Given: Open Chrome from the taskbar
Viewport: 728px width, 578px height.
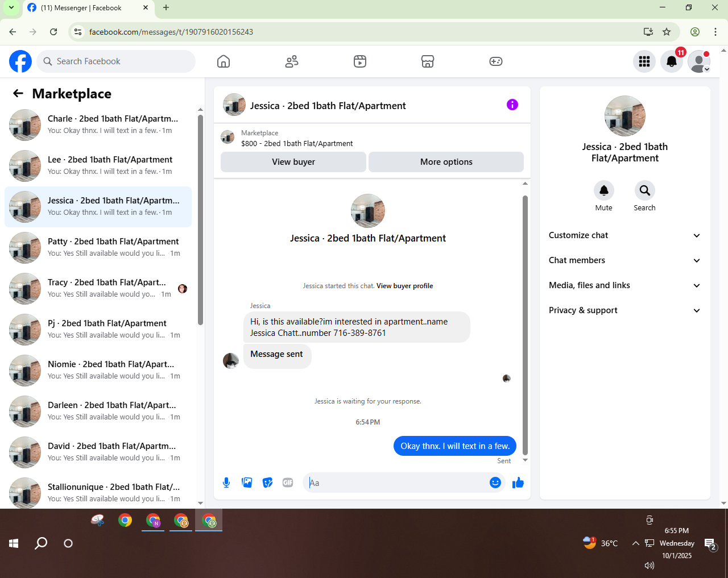Looking at the screenshot, I should pyautogui.click(x=125, y=520).
